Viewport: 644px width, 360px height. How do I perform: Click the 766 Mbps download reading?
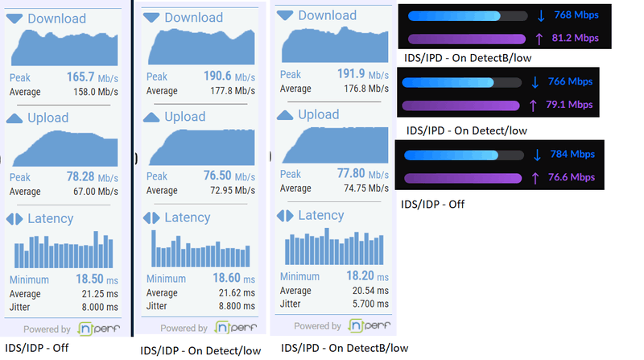570,82
